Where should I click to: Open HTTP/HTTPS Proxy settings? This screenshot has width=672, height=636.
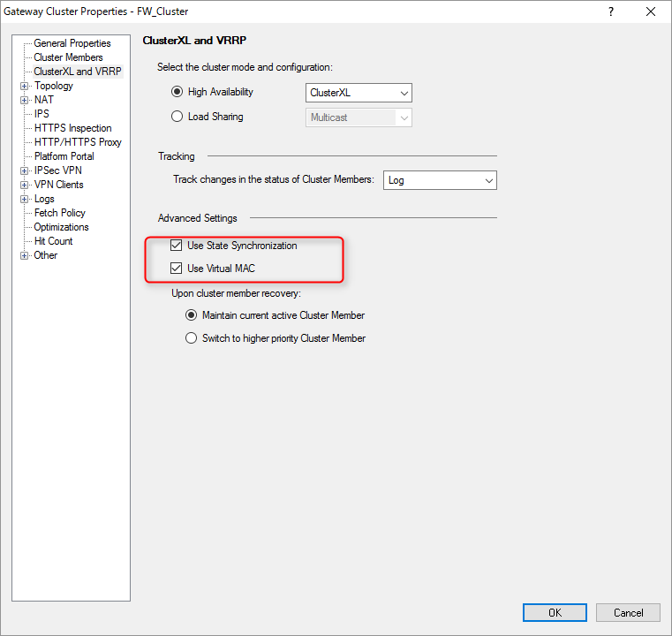click(78, 142)
